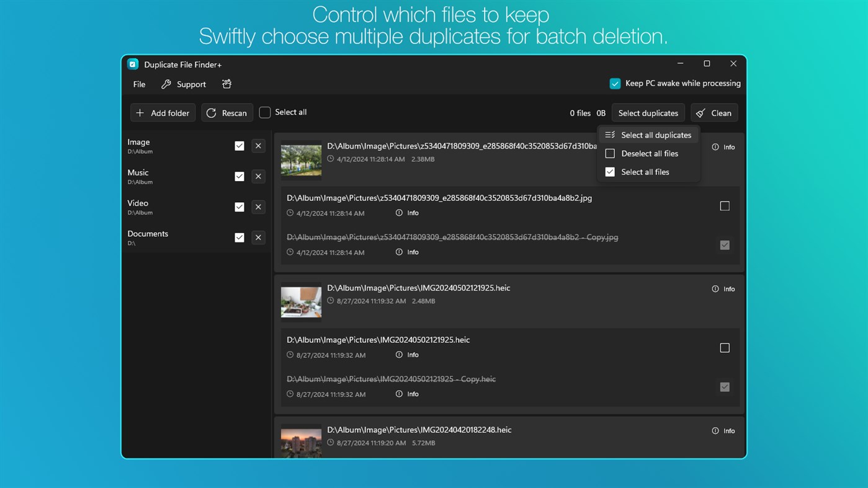Remove the Documents folder with its X icon
868x488 pixels.
[x=258, y=237]
